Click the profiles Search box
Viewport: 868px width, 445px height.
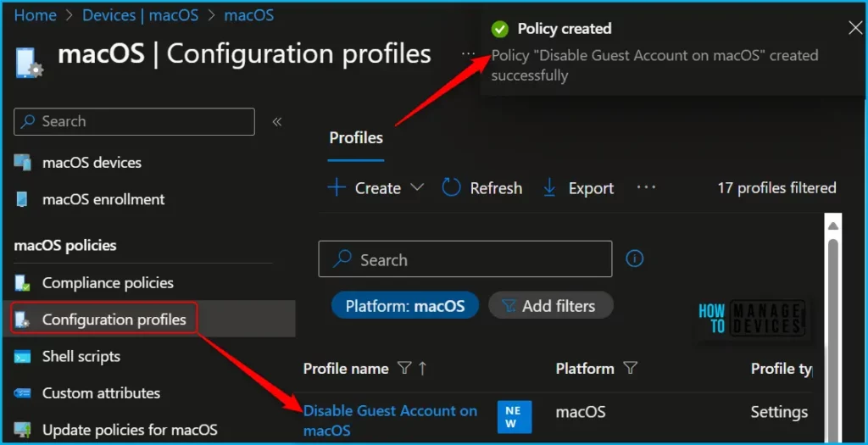point(465,259)
